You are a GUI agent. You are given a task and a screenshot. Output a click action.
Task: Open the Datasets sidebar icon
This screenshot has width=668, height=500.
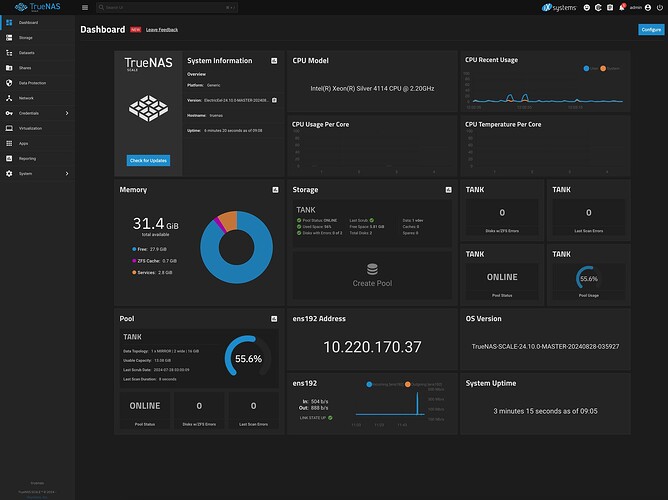9,53
